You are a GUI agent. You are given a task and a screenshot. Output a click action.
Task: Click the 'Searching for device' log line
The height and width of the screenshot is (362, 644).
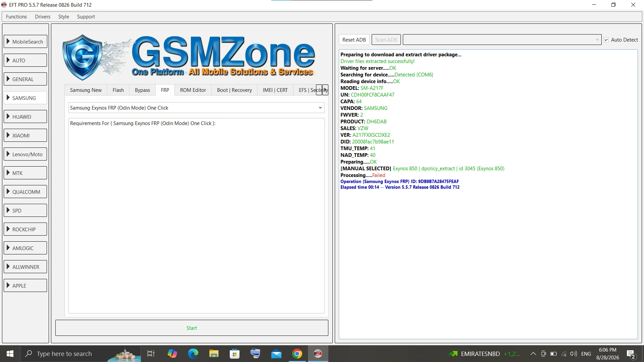[387, 75]
